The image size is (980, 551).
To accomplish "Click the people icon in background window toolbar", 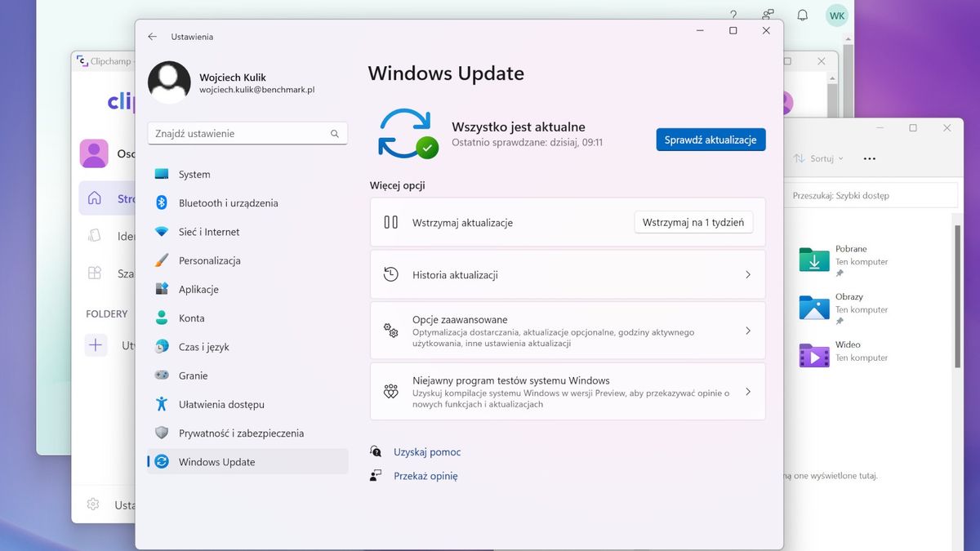I will pos(768,15).
